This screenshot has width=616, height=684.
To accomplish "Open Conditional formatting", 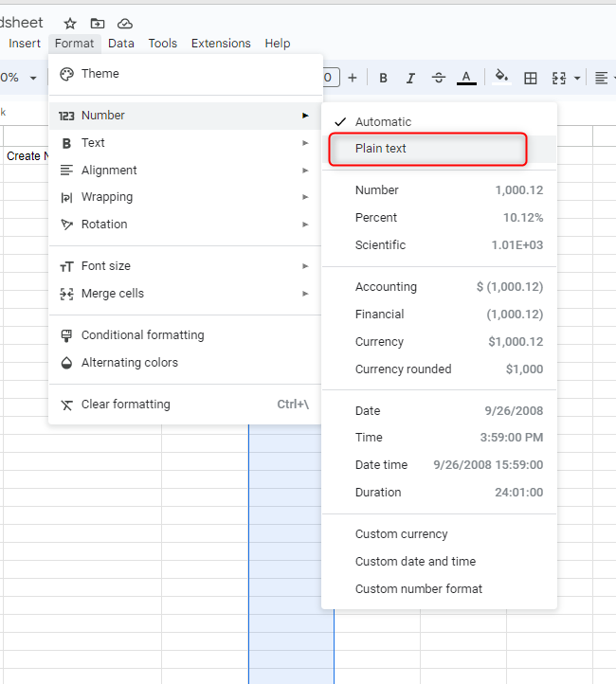I will click(186, 335).
